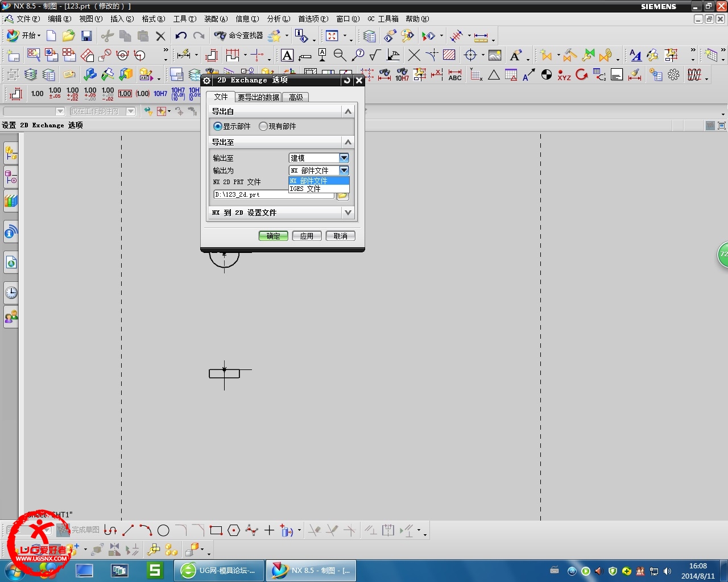Screen dimensions: 728x582
Task: Click the 应用 button
Action: coord(307,236)
